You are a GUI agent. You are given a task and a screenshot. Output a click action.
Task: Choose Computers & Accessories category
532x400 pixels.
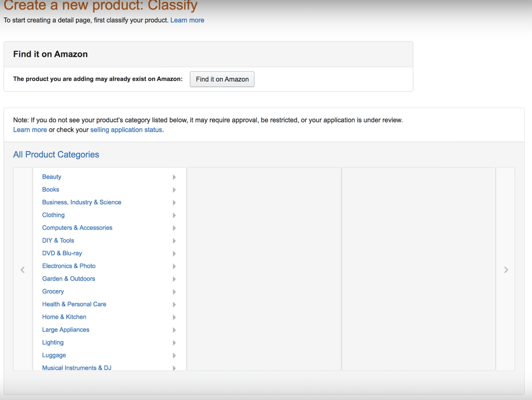click(77, 228)
